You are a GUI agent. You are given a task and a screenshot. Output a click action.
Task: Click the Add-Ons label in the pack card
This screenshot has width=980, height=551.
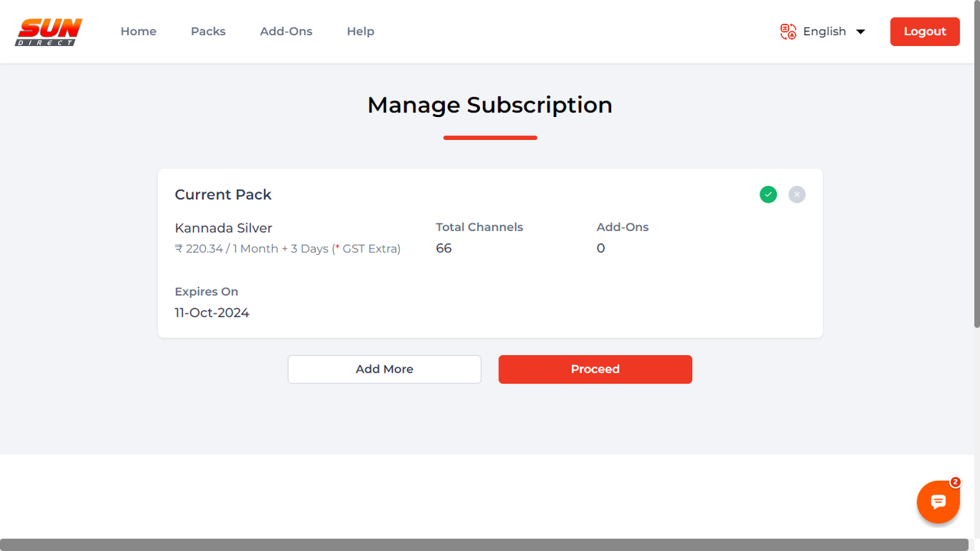tap(622, 227)
